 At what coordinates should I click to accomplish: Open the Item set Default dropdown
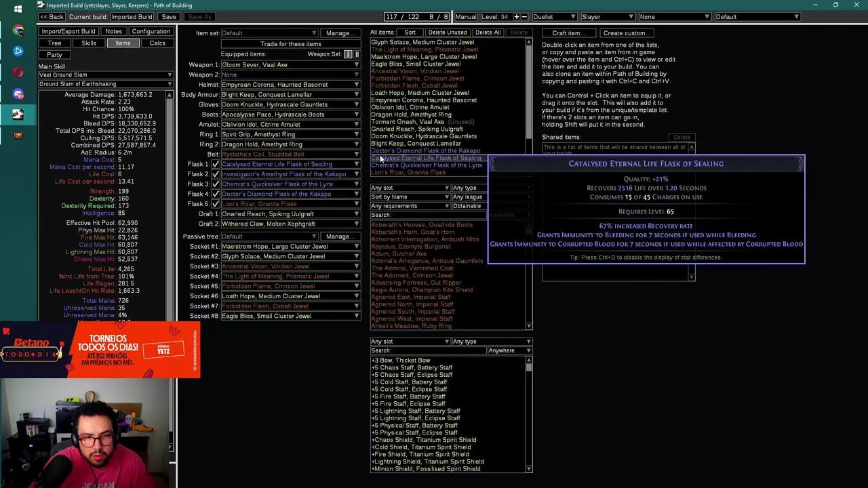tap(269, 33)
